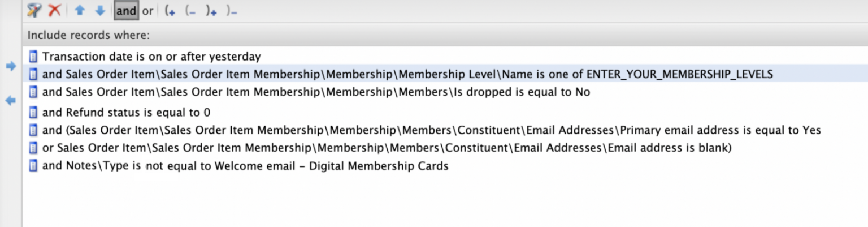Move filter down with blue down arrow
The image size is (868, 227).
pyautogui.click(x=100, y=10)
